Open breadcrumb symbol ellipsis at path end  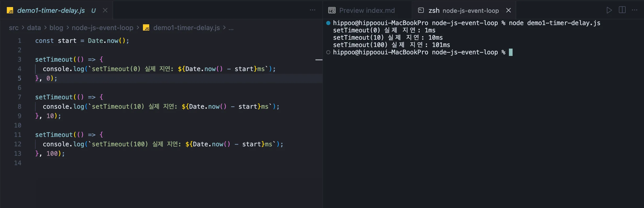pos(231,28)
